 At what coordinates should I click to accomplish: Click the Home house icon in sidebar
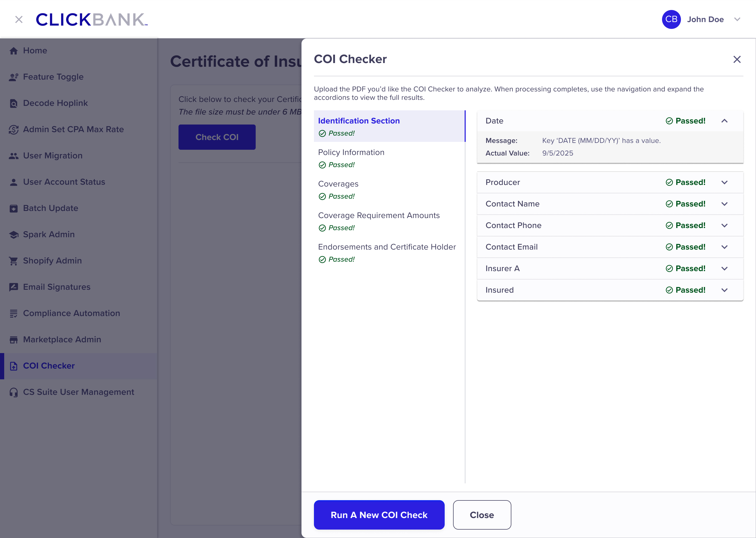pos(13,51)
